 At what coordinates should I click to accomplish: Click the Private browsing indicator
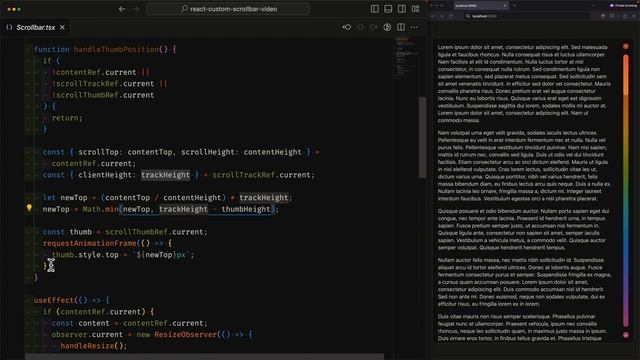(x=624, y=6)
